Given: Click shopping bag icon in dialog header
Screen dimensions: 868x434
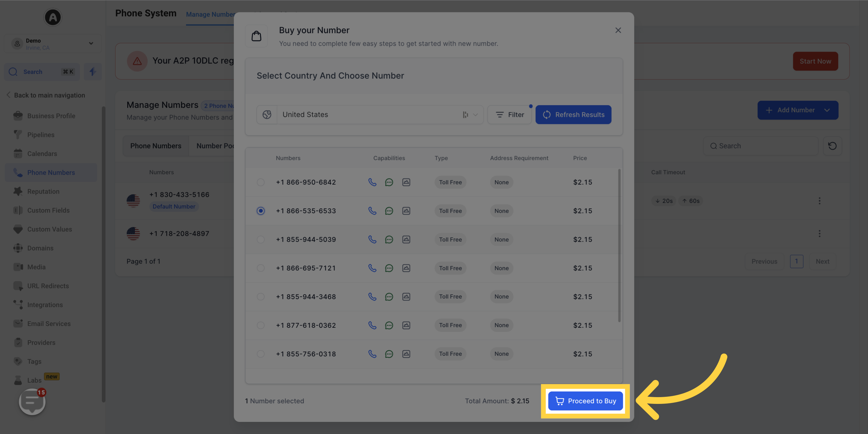Looking at the screenshot, I should click(x=256, y=36).
